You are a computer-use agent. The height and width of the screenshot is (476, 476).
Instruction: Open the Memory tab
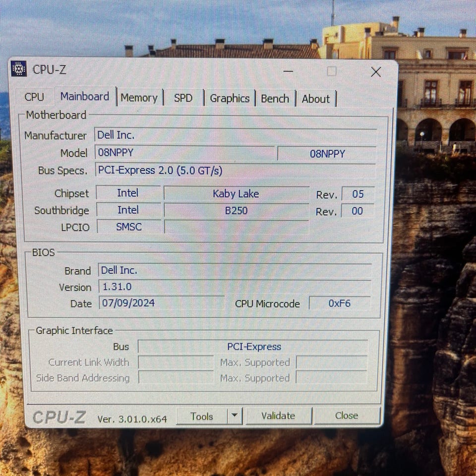tap(139, 98)
